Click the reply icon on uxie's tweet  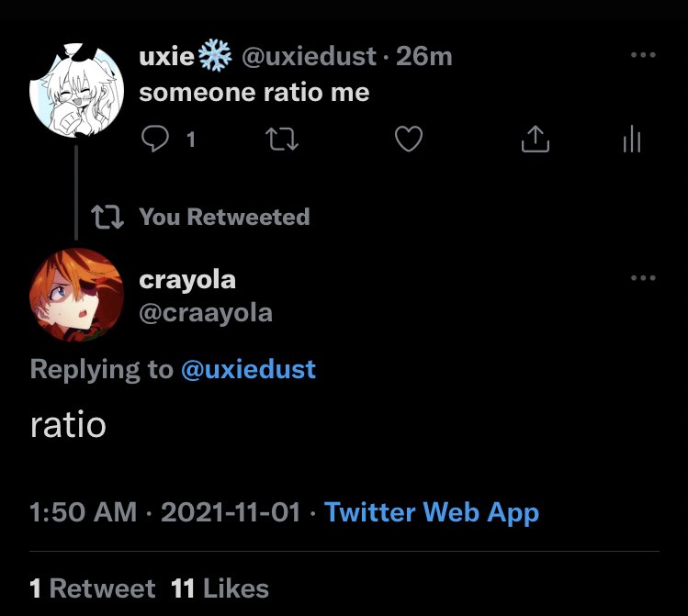pyautogui.click(x=154, y=140)
